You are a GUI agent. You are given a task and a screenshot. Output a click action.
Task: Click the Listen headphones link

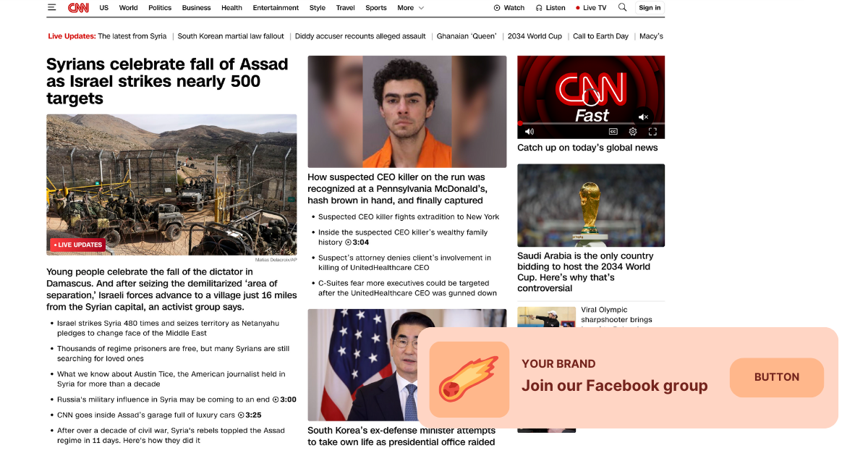coord(550,8)
